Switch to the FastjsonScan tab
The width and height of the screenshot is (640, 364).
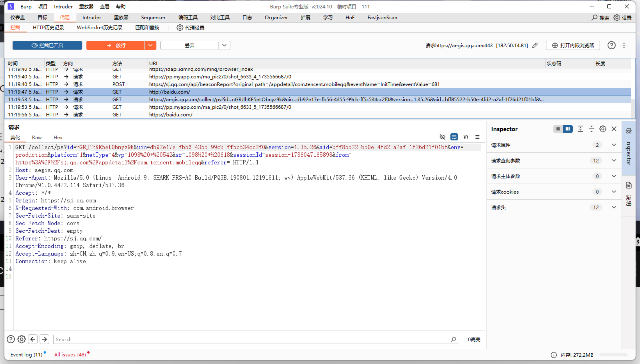(382, 18)
